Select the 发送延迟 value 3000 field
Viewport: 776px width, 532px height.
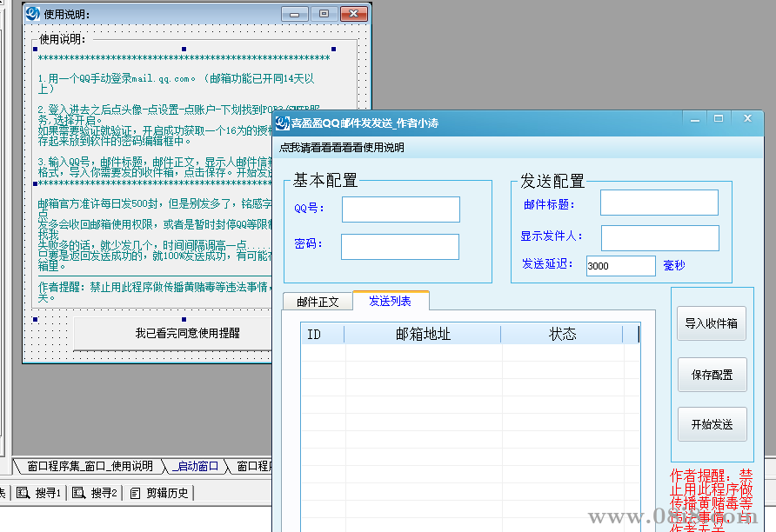point(619,266)
